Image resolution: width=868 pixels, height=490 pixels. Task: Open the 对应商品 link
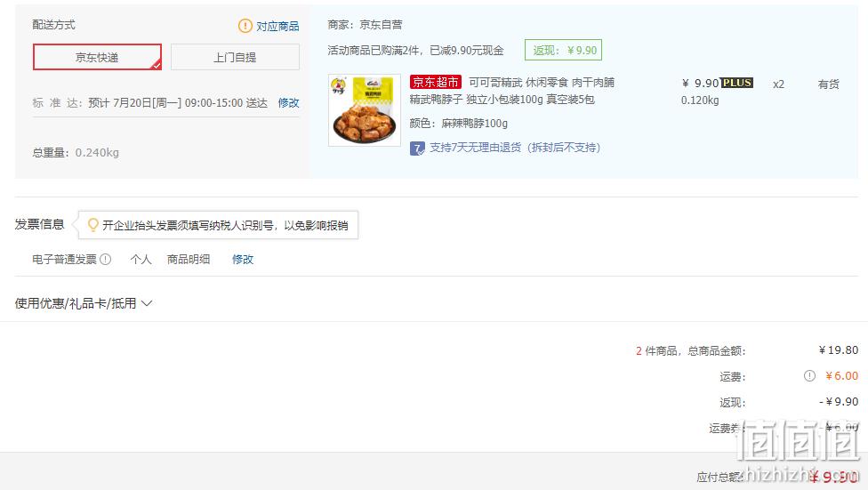[277, 26]
